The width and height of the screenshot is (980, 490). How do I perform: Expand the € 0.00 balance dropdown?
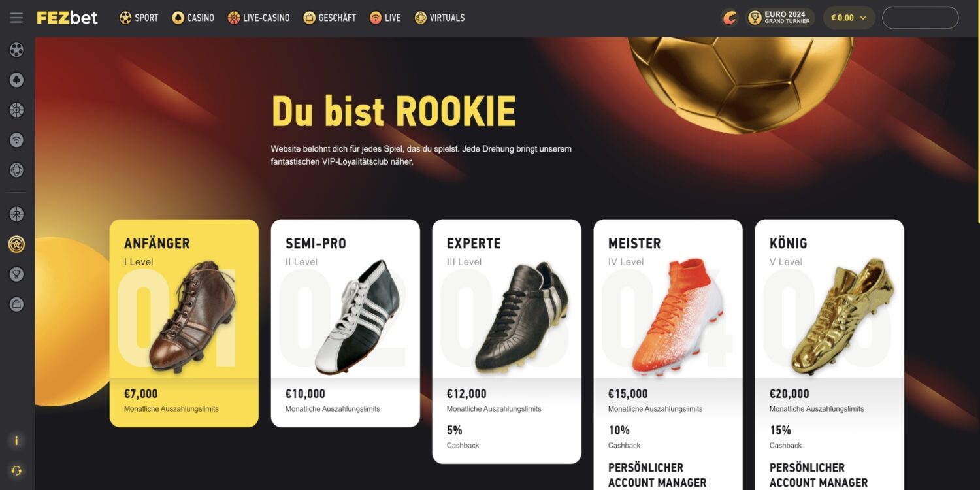(x=849, y=18)
